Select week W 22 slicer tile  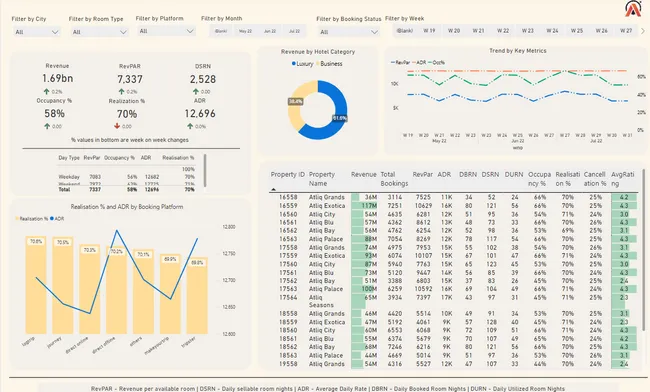point(503,31)
